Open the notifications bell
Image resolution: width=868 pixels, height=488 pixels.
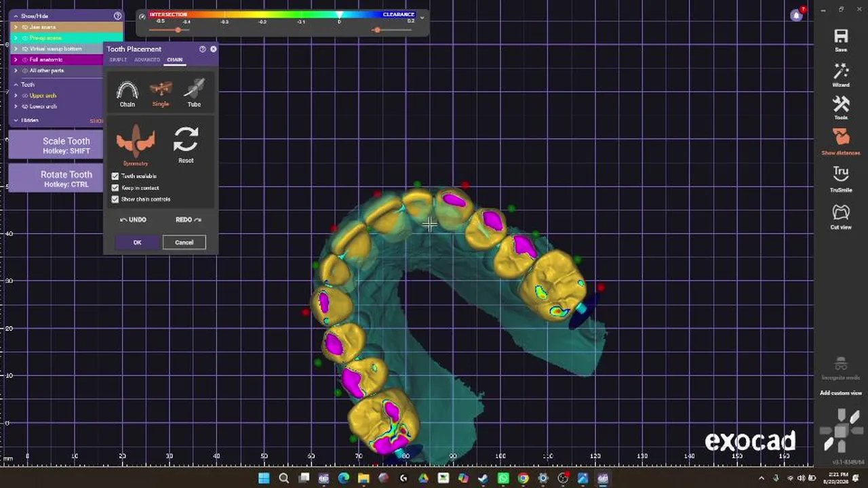[x=797, y=15]
